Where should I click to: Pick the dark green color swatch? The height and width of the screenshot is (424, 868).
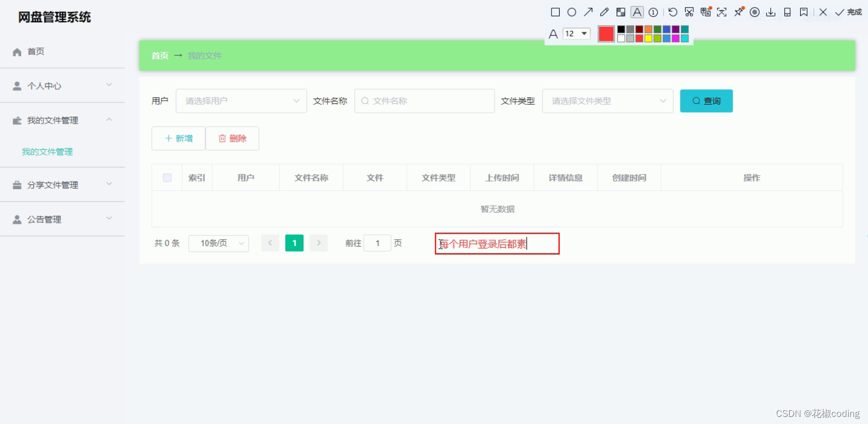658,30
